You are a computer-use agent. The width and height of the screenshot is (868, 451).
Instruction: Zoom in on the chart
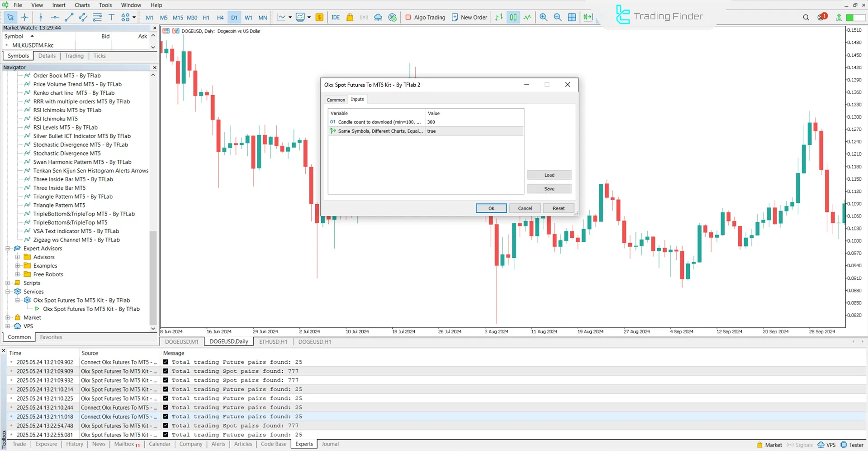(x=543, y=17)
